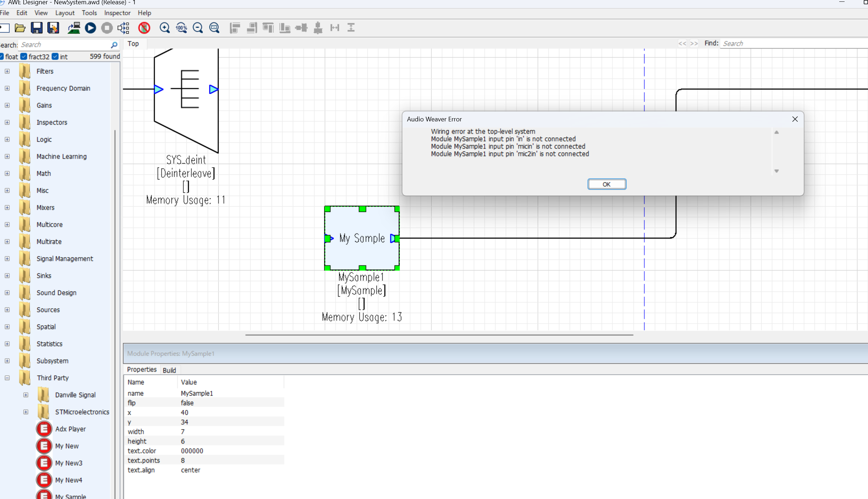The width and height of the screenshot is (868, 499).
Task: Expand the Machine Learning folder
Action: (7, 156)
